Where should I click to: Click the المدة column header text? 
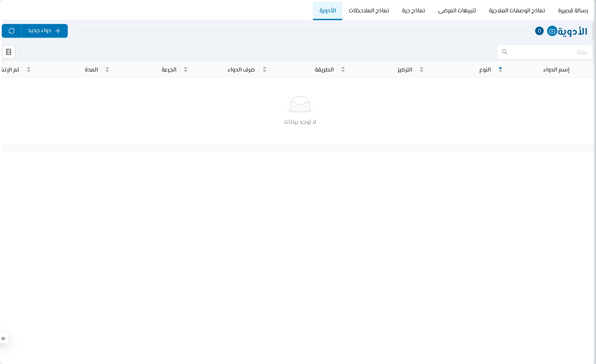coord(91,70)
